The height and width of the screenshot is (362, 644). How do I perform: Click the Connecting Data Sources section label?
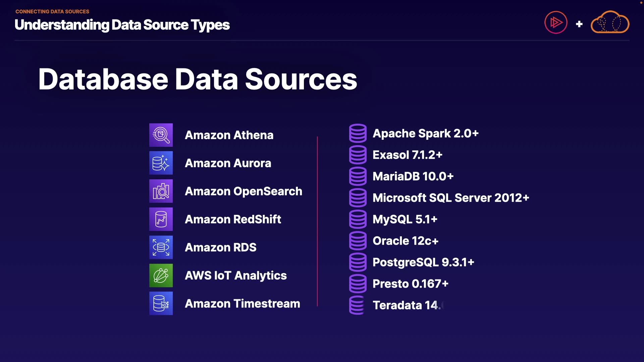coord(52,11)
